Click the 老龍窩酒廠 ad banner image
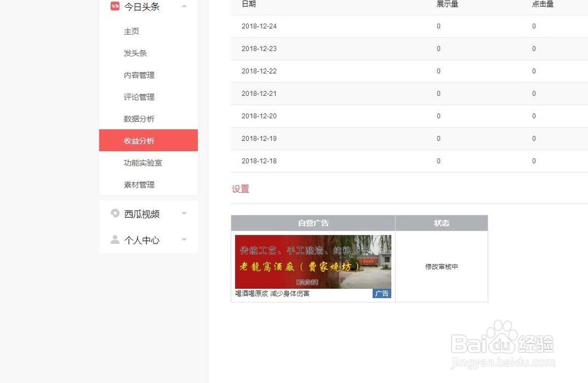This screenshot has width=588, height=383. pyautogui.click(x=313, y=262)
